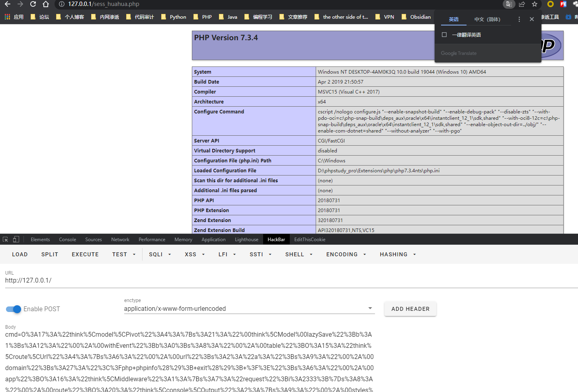
Task: Open the Java bookmark folder
Action: (228, 17)
